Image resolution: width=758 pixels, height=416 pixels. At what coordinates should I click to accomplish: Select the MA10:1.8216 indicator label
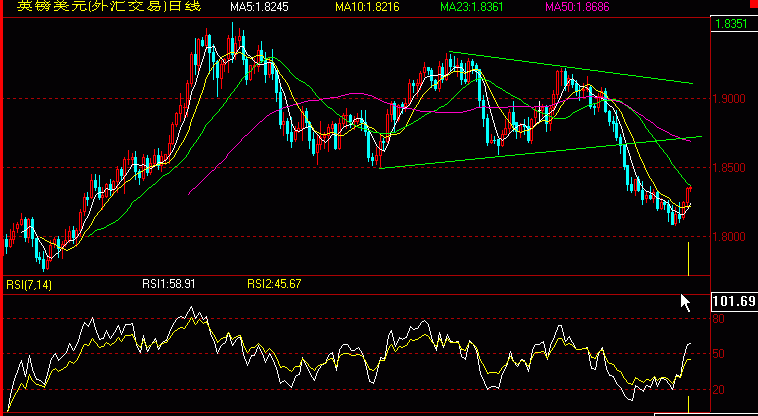tap(367, 7)
